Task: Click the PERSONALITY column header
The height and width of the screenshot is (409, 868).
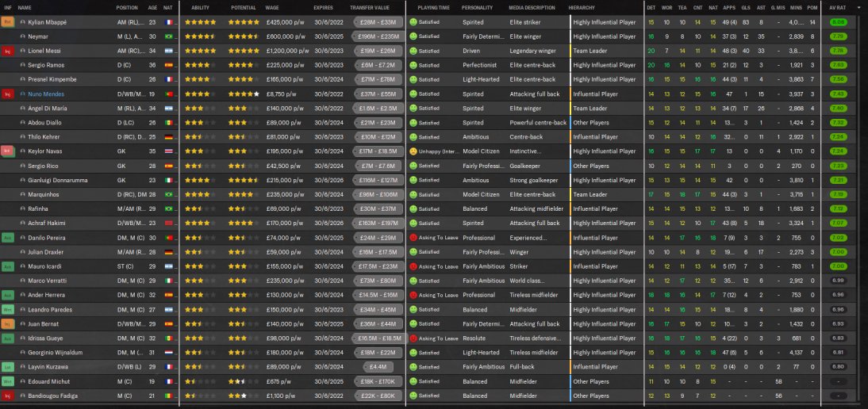Action: coord(477,8)
